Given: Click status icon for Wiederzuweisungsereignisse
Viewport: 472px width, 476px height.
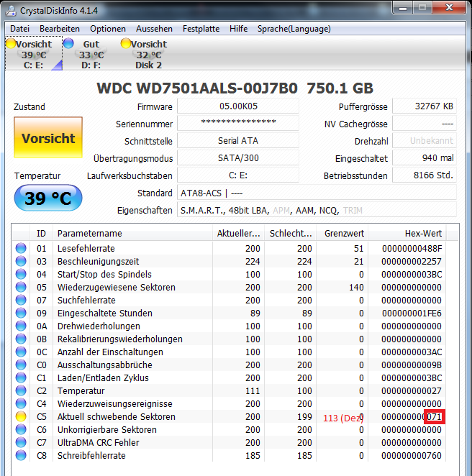Looking at the screenshot, I should coord(21,403).
